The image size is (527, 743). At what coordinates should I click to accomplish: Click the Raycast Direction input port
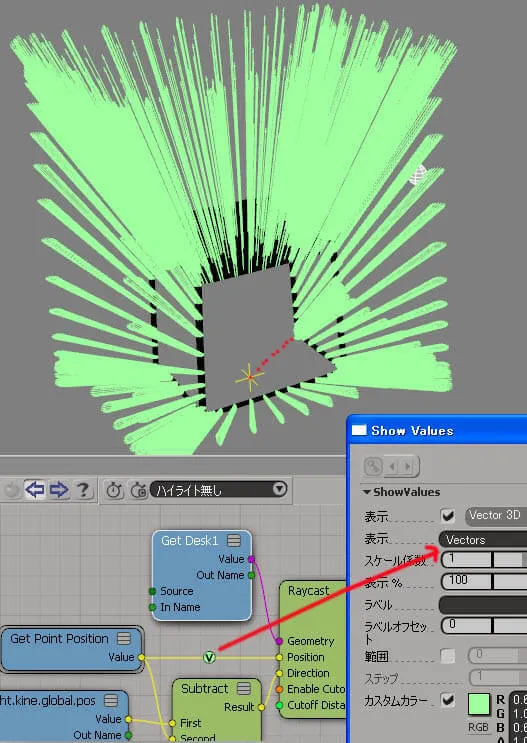pyautogui.click(x=279, y=673)
